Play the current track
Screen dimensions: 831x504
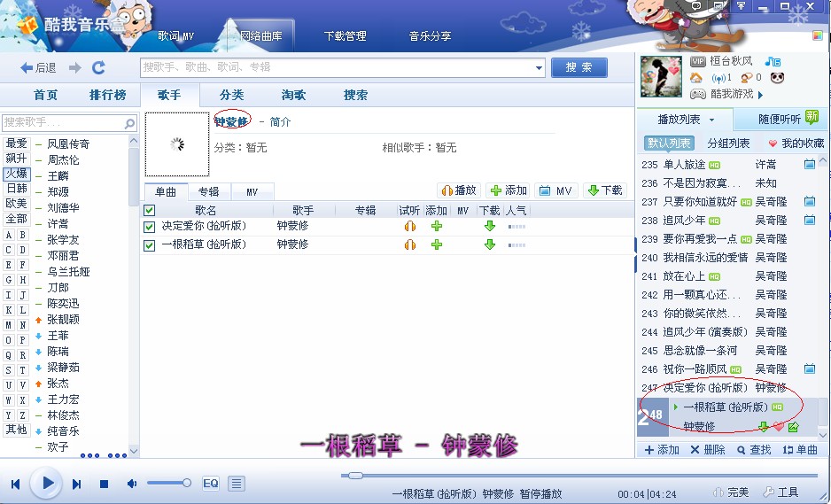click(x=46, y=483)
